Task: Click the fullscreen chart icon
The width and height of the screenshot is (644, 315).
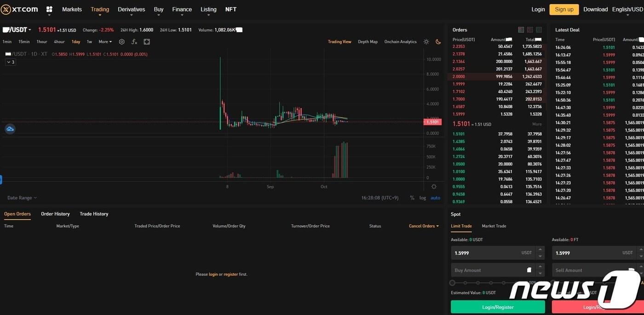Action: pyautogui.click(x=147, y=42)
